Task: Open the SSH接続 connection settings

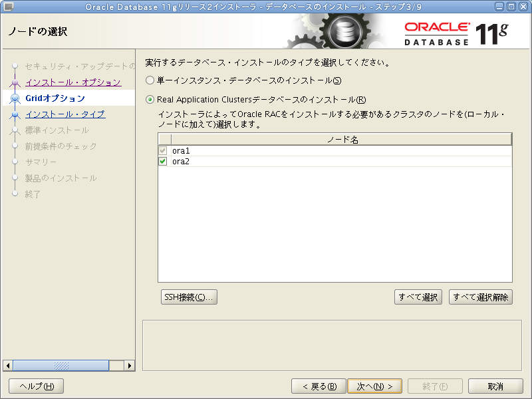Action: point(189,297)
